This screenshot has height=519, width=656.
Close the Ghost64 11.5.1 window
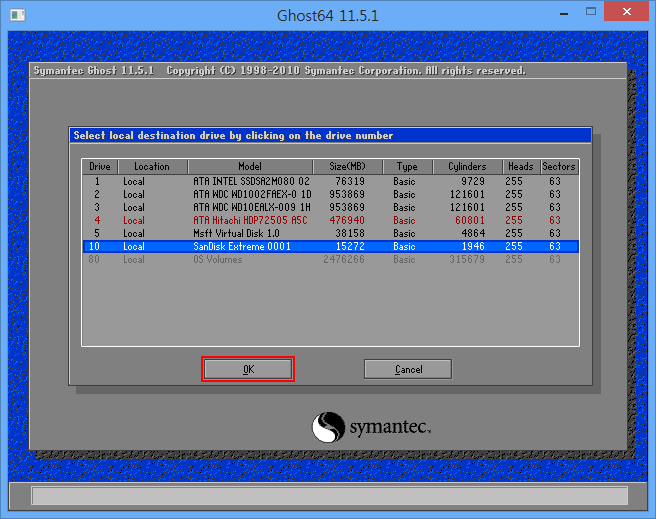point(626,11)
